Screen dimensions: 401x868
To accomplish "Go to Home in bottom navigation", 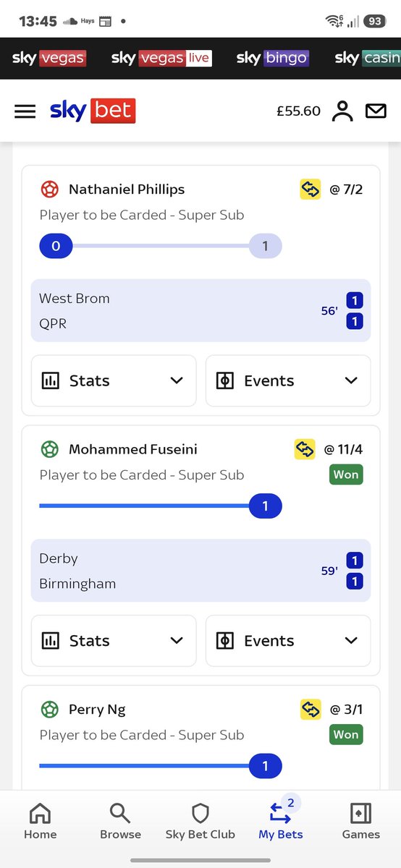I will [x=41, y=822].
